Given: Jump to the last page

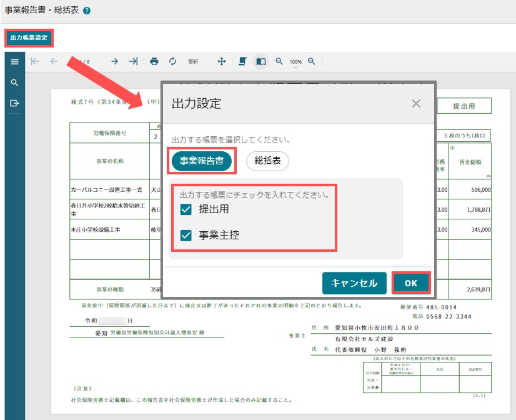Looking at the screenshot, I should [x=133, y=61].
